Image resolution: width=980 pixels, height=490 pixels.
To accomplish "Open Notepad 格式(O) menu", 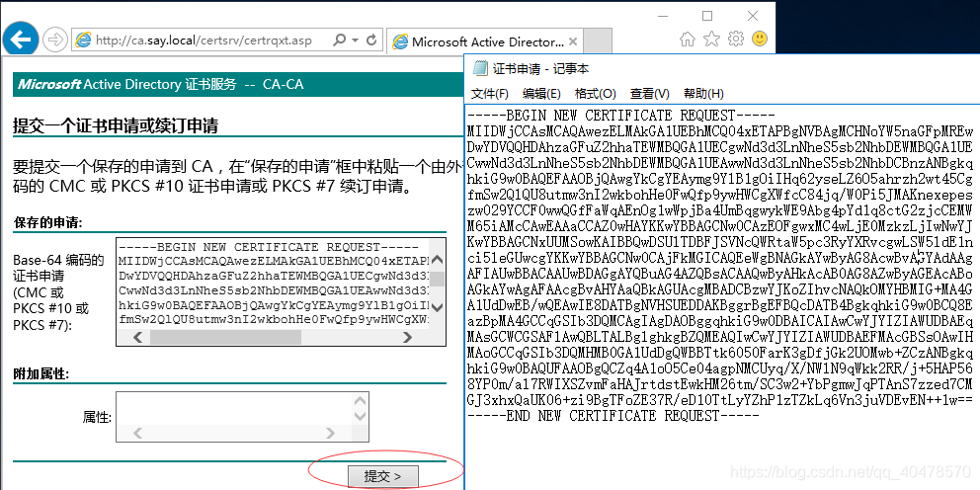I will point(595,94).
